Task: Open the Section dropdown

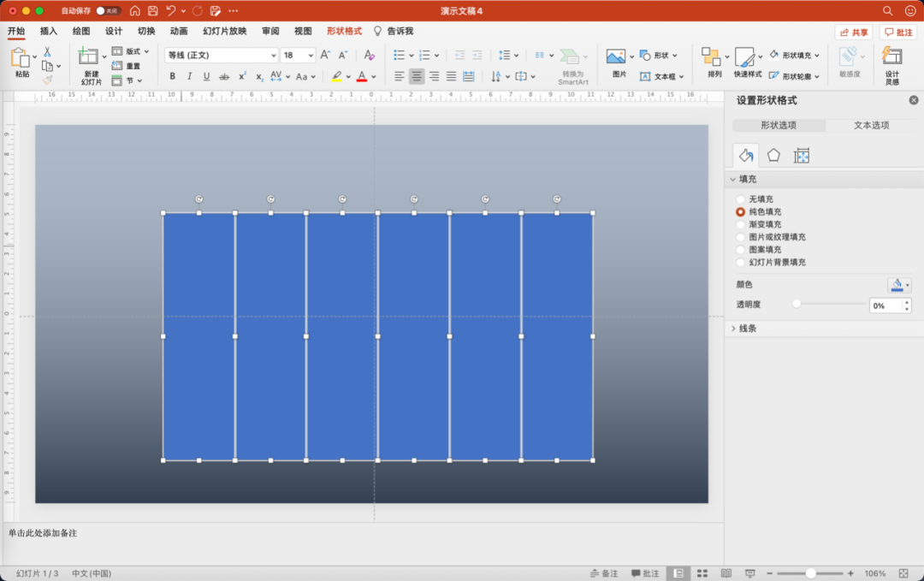Action: tap(127, 80)
